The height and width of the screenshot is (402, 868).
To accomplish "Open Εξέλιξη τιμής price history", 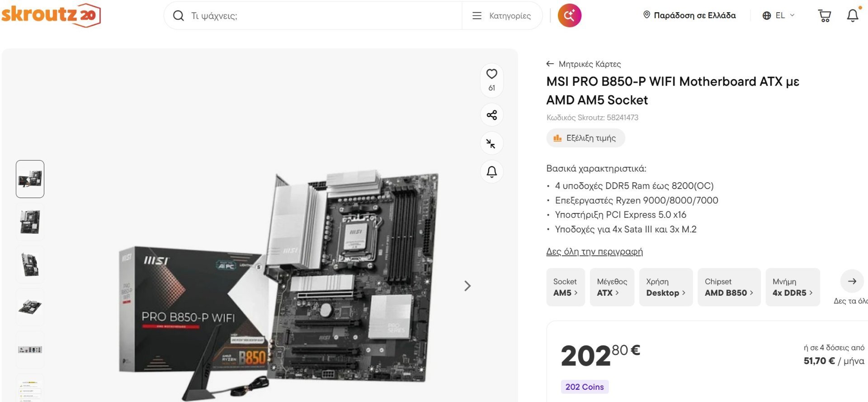I will pos(585,138).
